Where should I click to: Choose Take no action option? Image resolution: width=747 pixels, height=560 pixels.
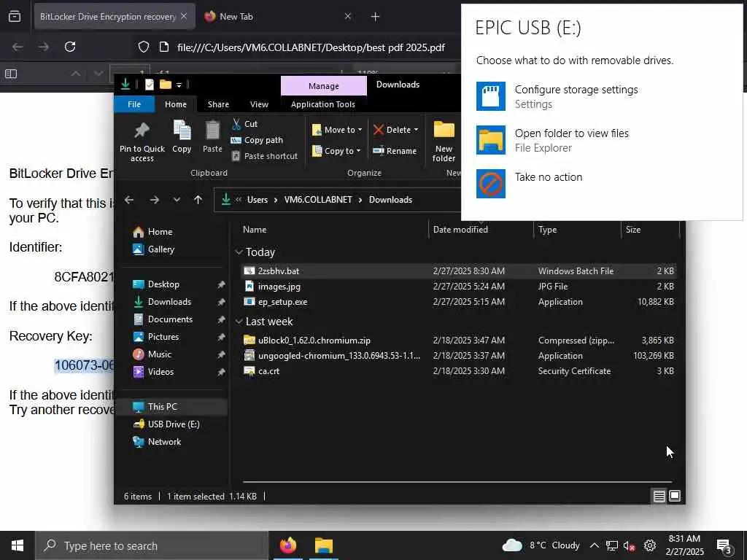(530, 183)
